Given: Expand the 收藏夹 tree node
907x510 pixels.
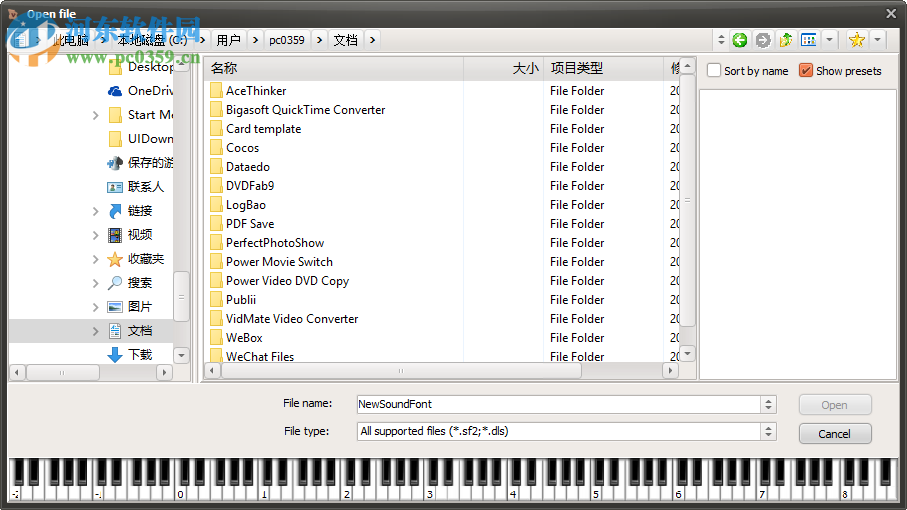Looking at the screenshot, I should click(95, 259).
